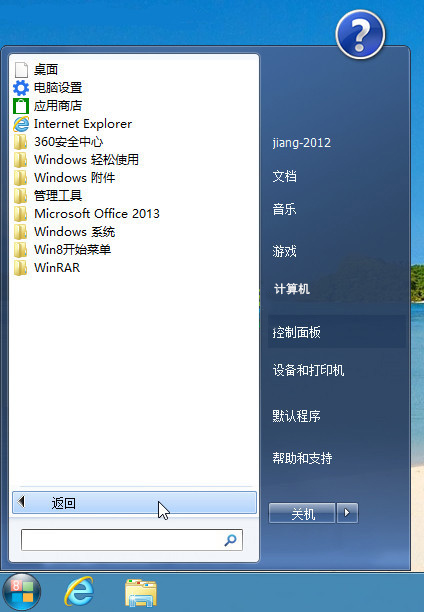Image resolution: width=424 pixels, height=612 pixels.
Task: Click the blue gear icon for 电脑设置
Action: pyautogui.click(x=21, y=88)
